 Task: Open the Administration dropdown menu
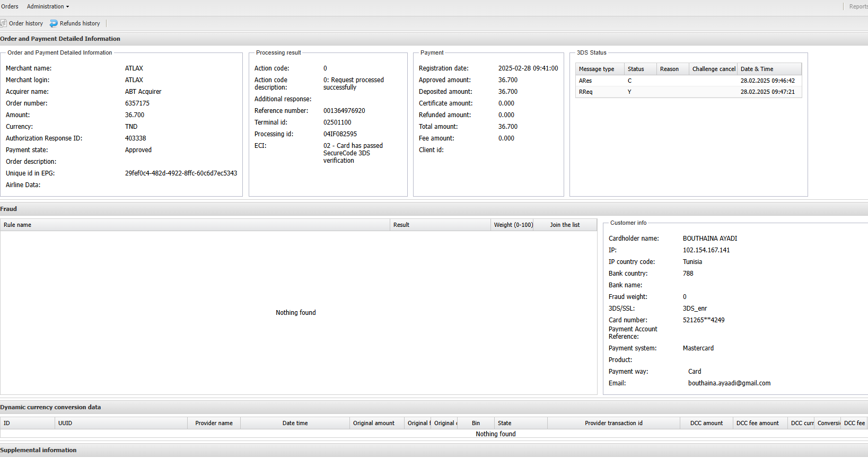click(48, 6)
